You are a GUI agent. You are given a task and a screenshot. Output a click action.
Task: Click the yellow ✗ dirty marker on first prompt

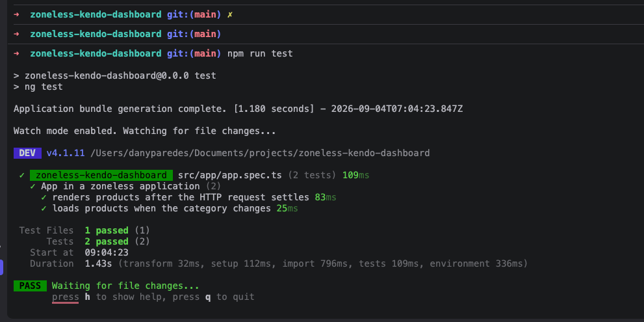(230, 15)
